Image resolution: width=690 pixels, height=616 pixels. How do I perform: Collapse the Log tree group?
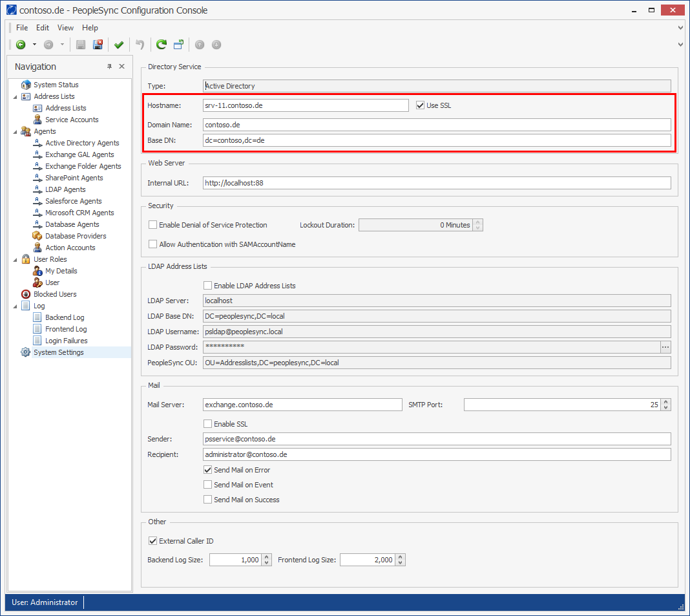point(16,306)
